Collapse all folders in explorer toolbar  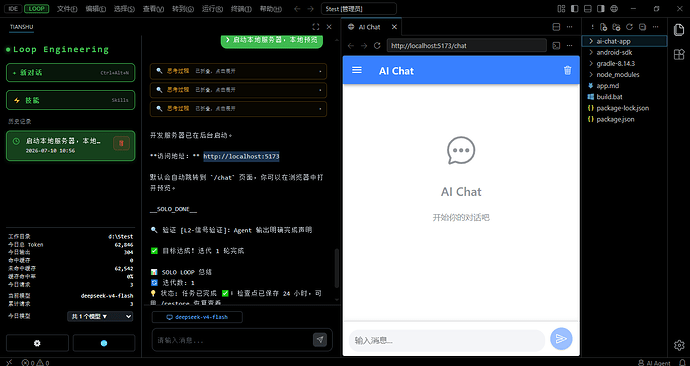pos(642,27)
